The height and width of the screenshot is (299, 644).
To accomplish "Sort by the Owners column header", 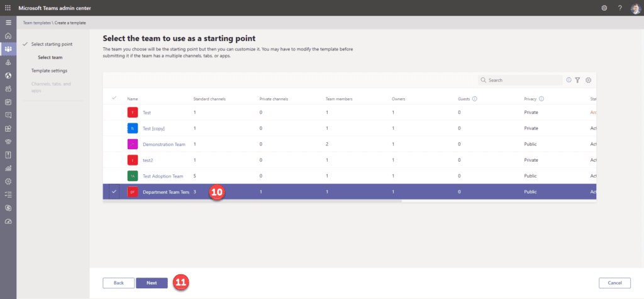I will tap(398, 99).
